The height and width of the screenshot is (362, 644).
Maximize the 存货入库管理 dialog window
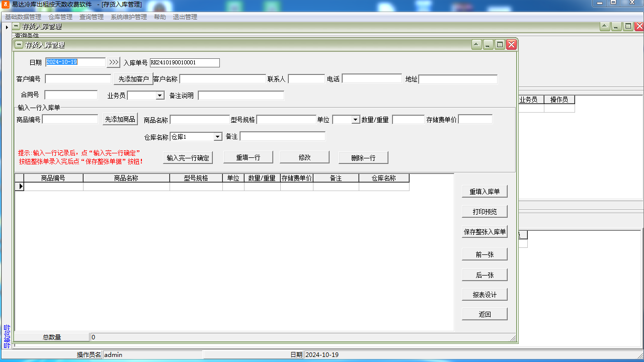click(500, 45)
